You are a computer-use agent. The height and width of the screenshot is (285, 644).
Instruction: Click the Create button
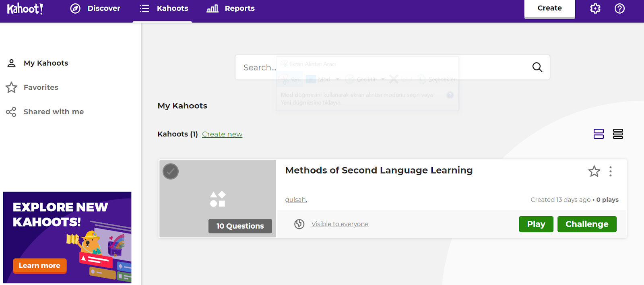pyautogui.click(x=550, y=8)
